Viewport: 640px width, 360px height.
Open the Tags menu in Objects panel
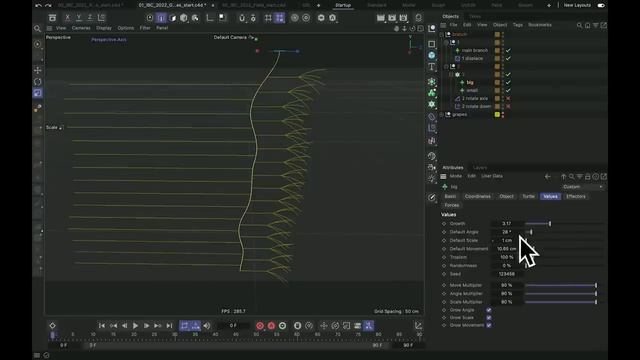pyautogui.click(x=518, y=25)
